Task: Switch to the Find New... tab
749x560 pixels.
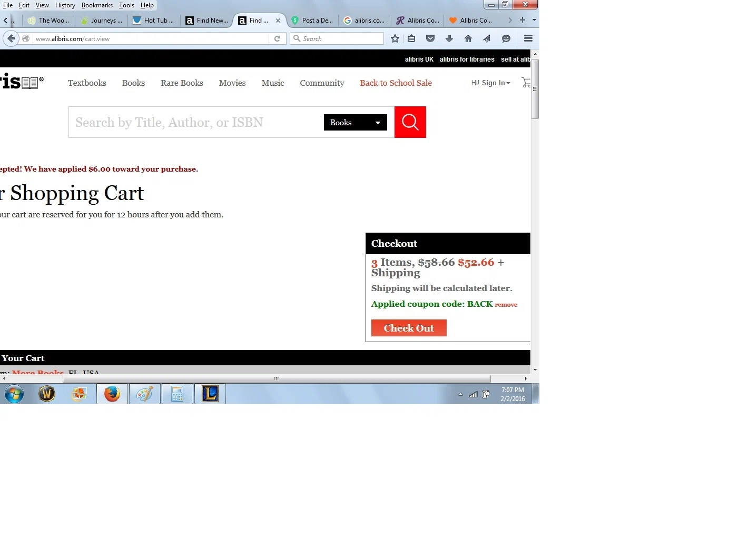Action: click(207, 21)
